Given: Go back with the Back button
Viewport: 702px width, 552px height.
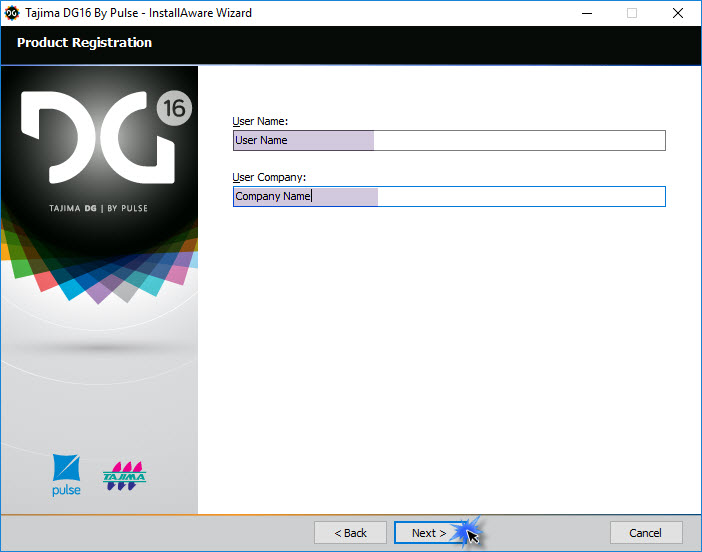Looking at the screenshot, I should click(350, 533).
